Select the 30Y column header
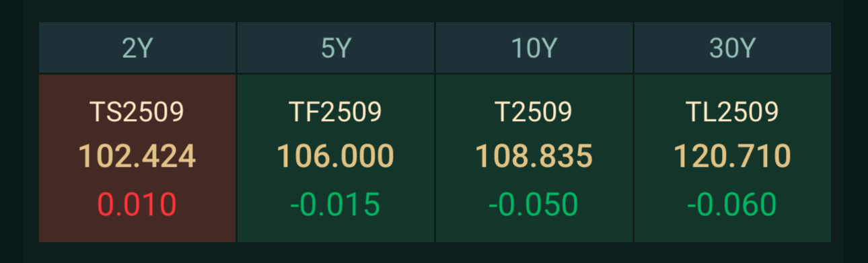The width and height of the screenshot is (868, 263). (733, 48)
